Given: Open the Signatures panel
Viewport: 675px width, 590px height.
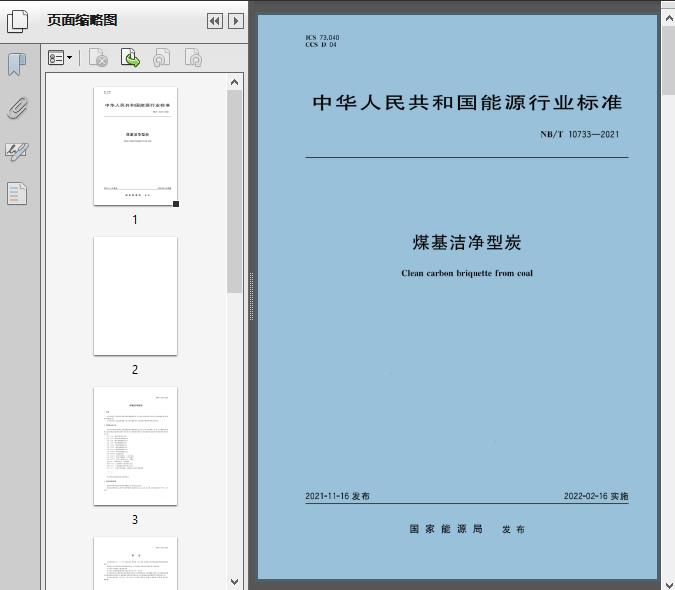Looking at the screenshot, I should [x=17, y=151].
